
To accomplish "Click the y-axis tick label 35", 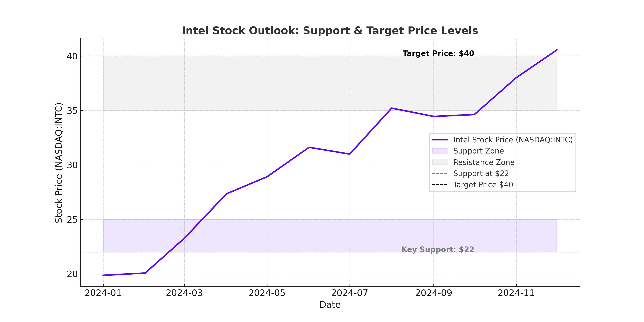I will click(x=72, y=111).
